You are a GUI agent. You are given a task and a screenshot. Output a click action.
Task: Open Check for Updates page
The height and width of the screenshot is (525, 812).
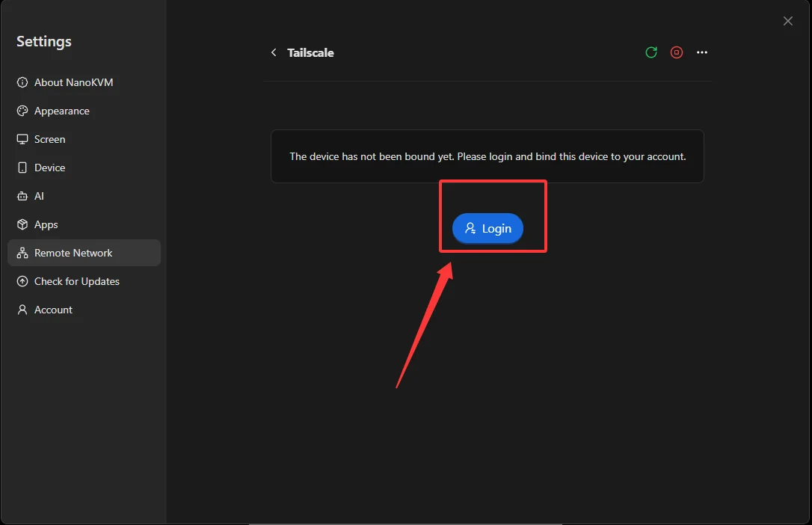pos(84,281)
